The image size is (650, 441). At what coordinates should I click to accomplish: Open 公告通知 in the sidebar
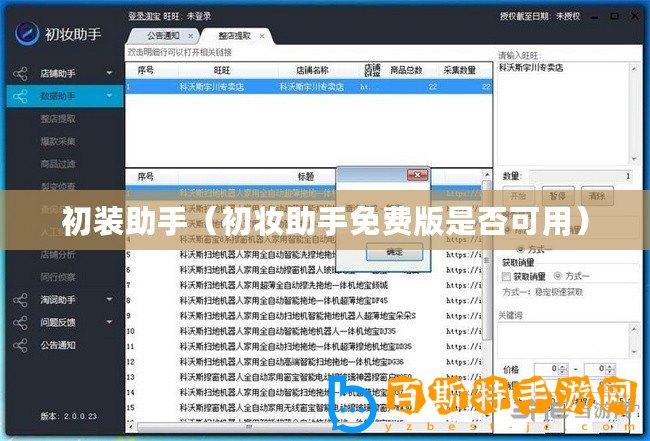tap(58, 345)
